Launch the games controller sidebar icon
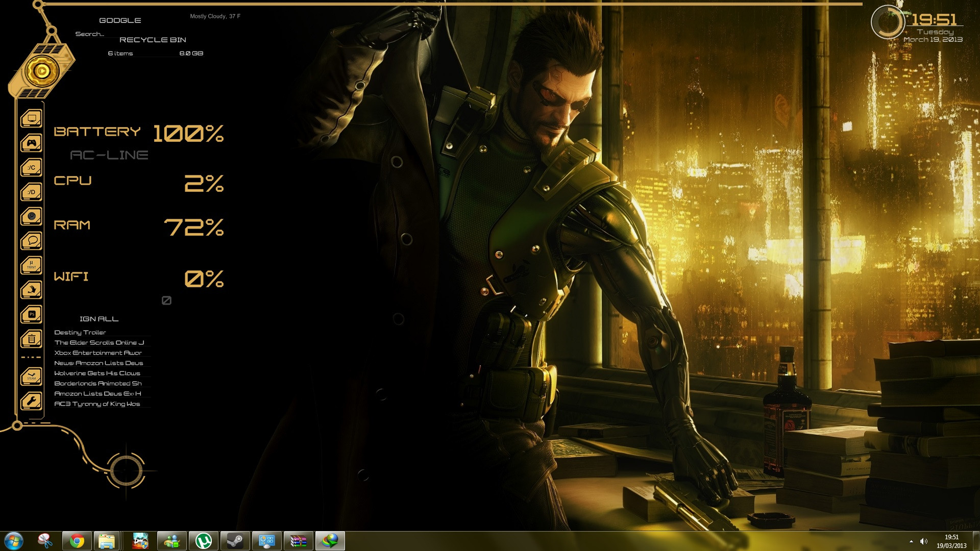The width and height of the screenshot is (980, 551). coord(32,143)
